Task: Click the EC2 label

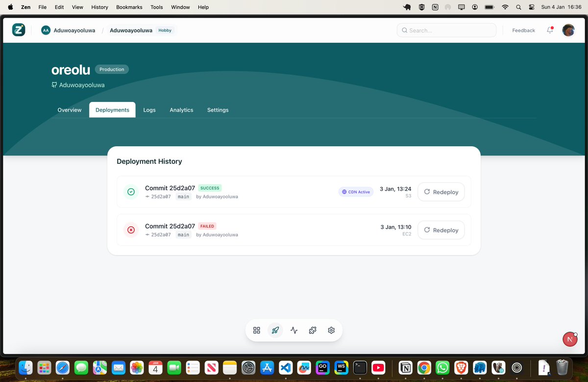Action: (407, 234)
